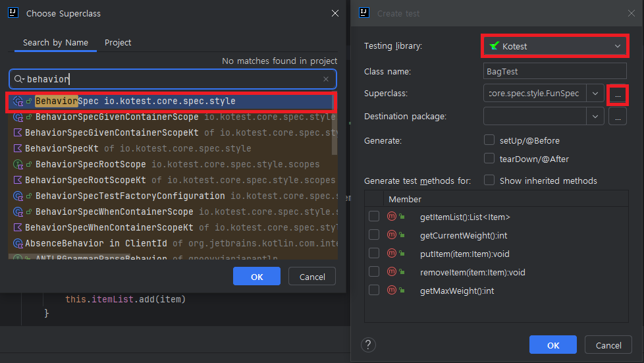Click the method icon beside getItemList()
644x363 pixels.
tap(392, 216)
